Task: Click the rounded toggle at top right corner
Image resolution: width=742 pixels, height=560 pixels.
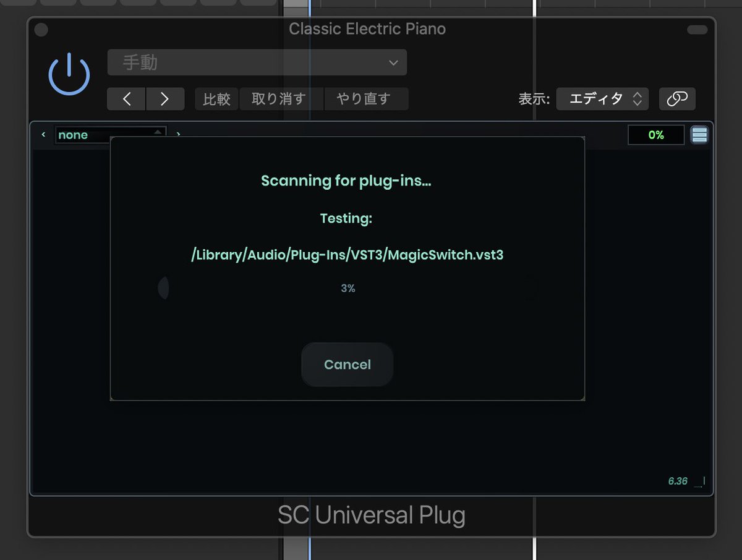Action: [x=696, y=28]
